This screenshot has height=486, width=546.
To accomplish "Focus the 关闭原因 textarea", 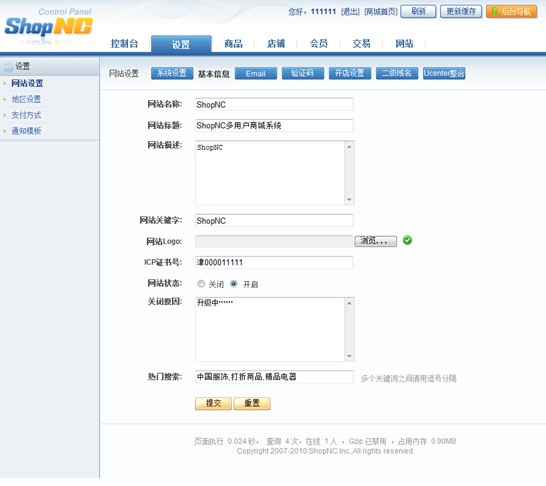I will pyautogui.click(x=274, y=329).
